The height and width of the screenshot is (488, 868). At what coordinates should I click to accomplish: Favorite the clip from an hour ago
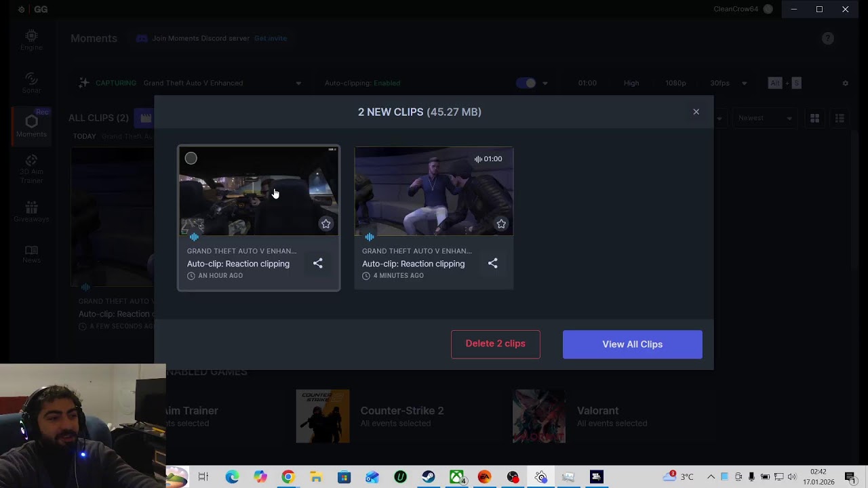[x=325, y=224]
